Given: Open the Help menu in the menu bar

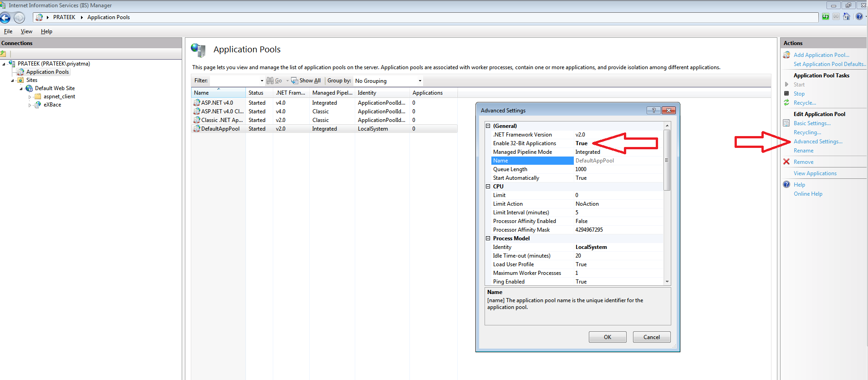Looking at the screenshot, I should coord(46,31).
